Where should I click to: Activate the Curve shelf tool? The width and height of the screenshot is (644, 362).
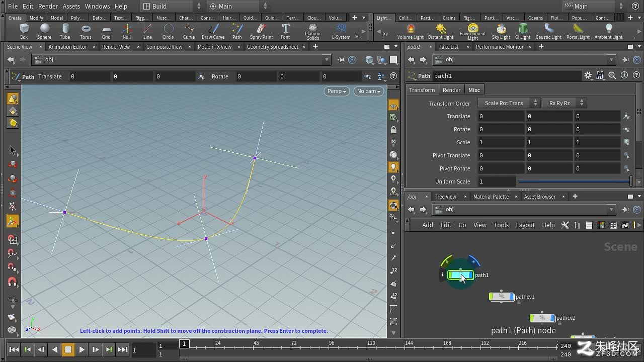(189, 32)
